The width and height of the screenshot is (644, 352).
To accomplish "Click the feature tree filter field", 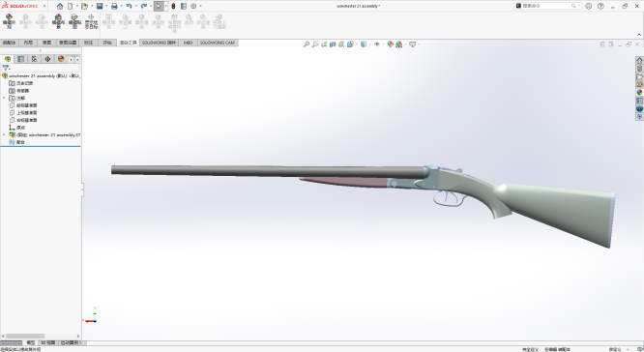I will (x=41, y=69).
